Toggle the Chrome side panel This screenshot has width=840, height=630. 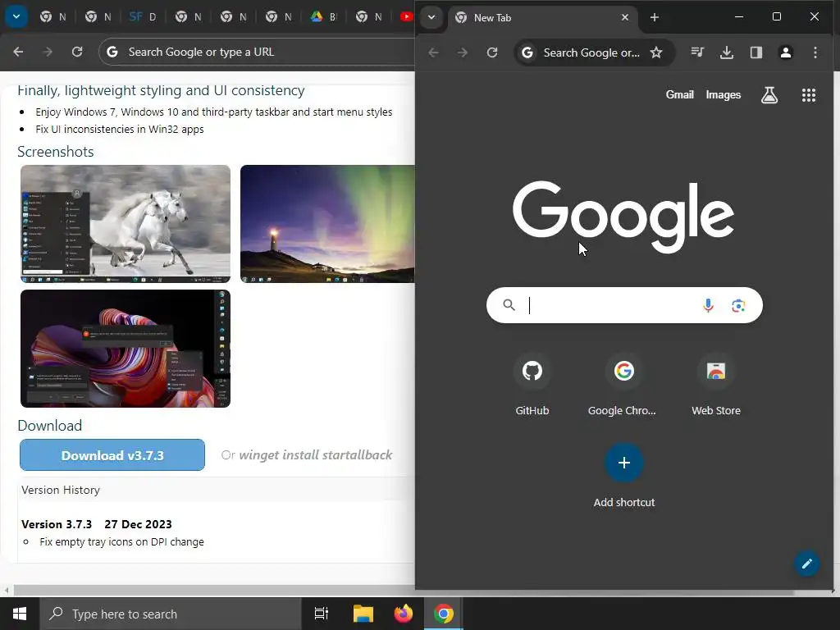tap(756, 52)
